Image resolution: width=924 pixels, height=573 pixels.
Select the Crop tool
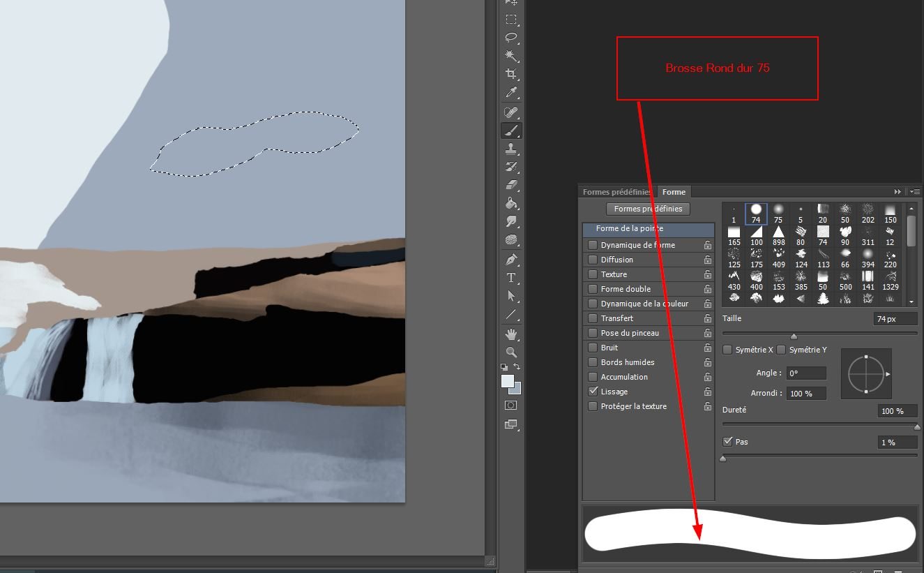tap(511, 74)
